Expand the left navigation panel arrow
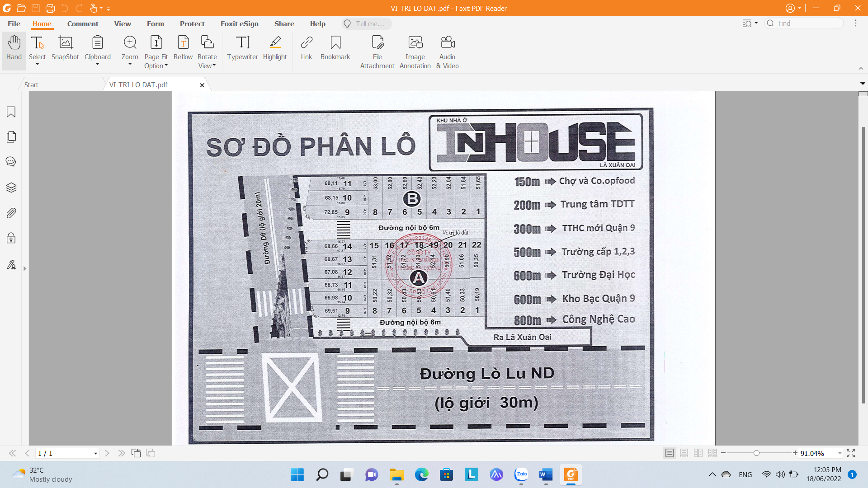The height and width of the screenshot is (488, 868). (x=25, y=268)
